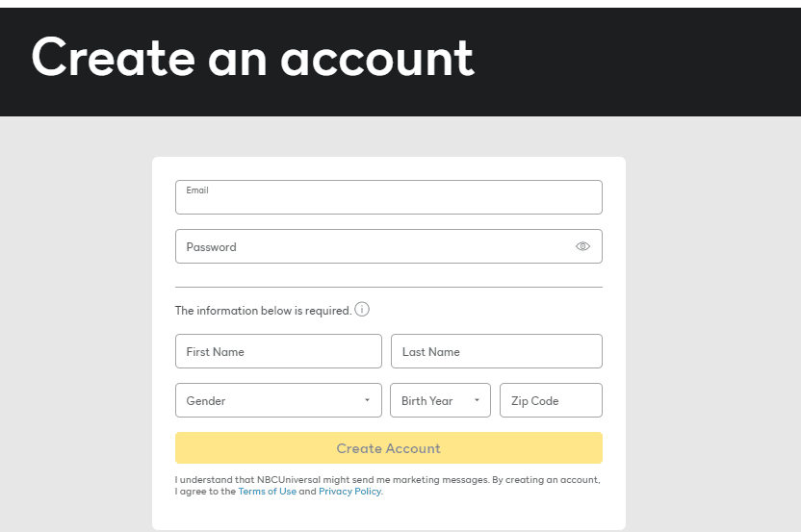This screenshot has height=532, width=801.
Task: Click the Birth Year dropdown arrow
Action: (477, 401)
